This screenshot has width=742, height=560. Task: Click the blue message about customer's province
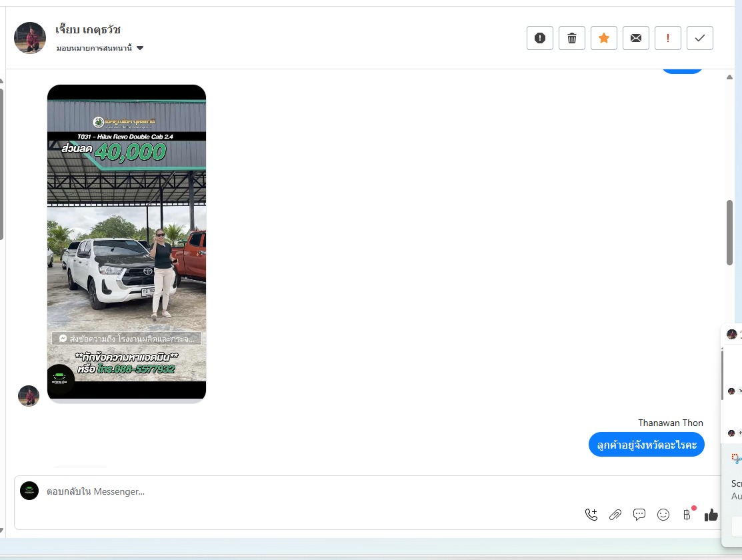click(x=647, y=445)
